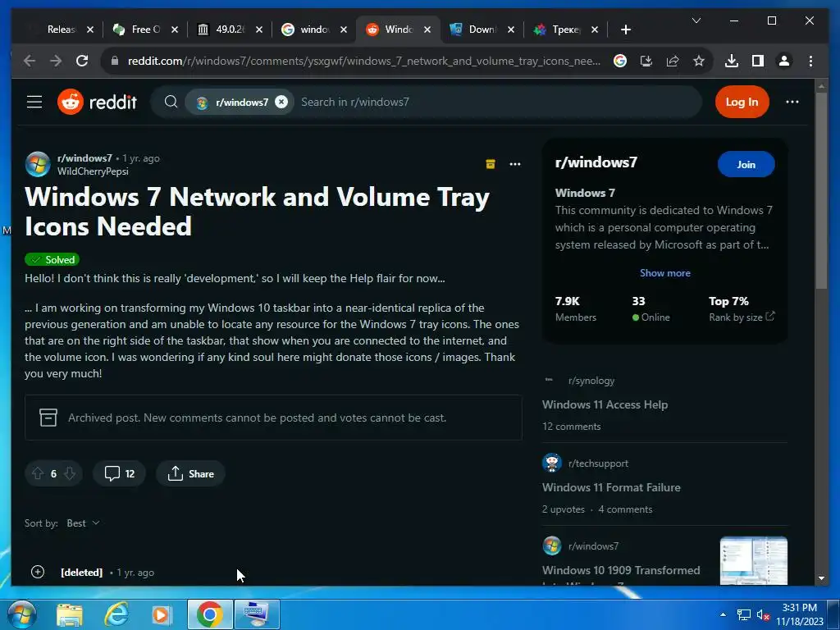Click the page scrollbar thumb

coord(821,190)
